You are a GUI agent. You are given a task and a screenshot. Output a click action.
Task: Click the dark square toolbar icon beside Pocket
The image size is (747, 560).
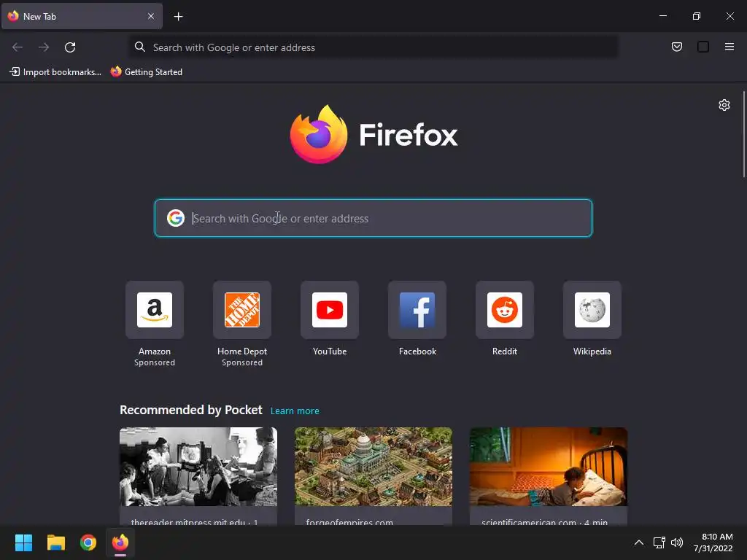tap(703, 47)
